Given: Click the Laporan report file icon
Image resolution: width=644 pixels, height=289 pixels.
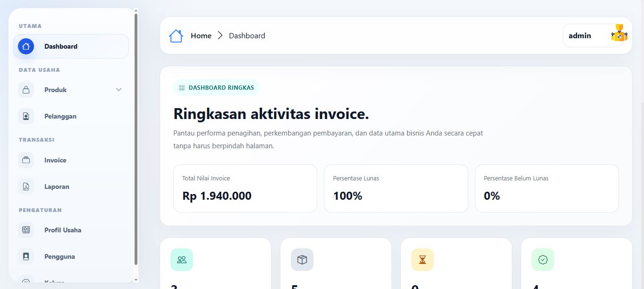Looking at the screenshot, I should [26, 187].
